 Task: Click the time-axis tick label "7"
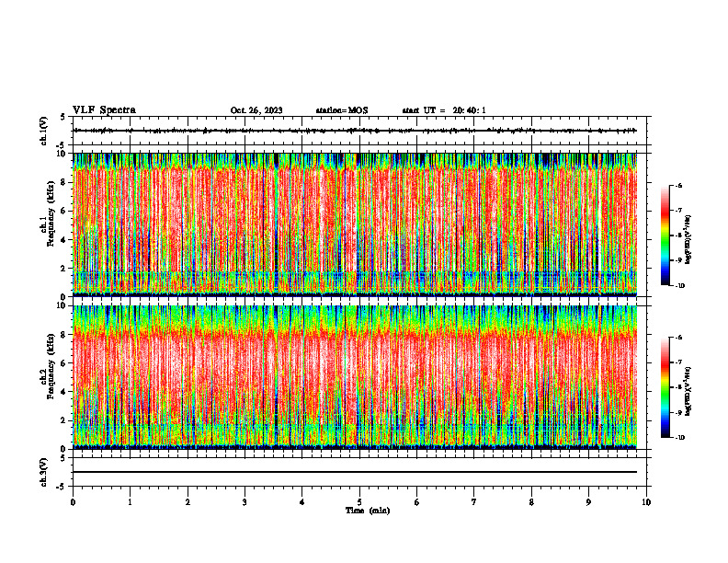[474, 502]
